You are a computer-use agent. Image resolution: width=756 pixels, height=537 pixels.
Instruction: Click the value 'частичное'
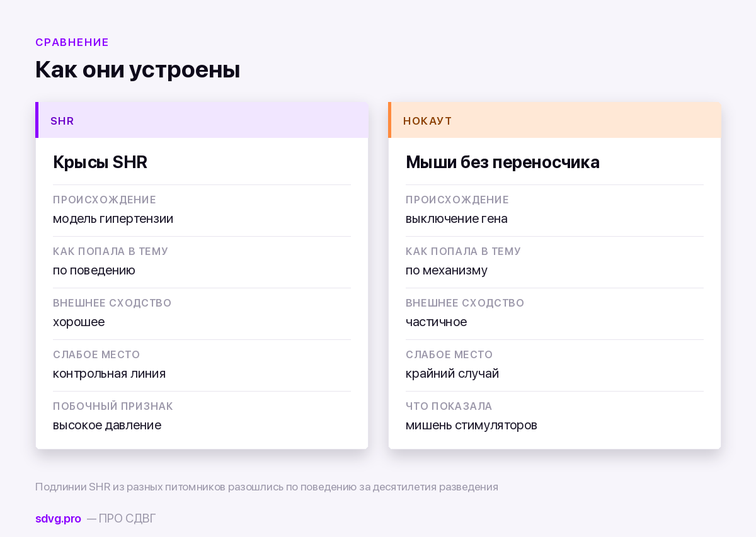[437, 322]
